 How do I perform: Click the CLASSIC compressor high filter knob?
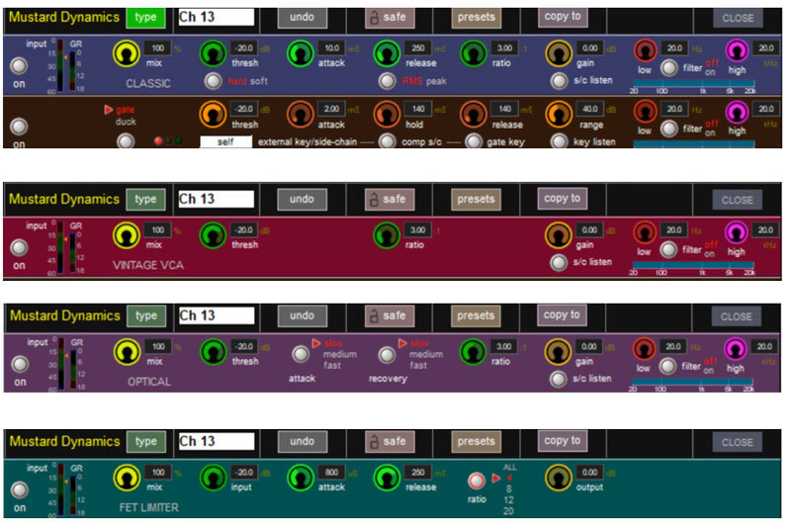pyautogui.click(x=737, y=51)
